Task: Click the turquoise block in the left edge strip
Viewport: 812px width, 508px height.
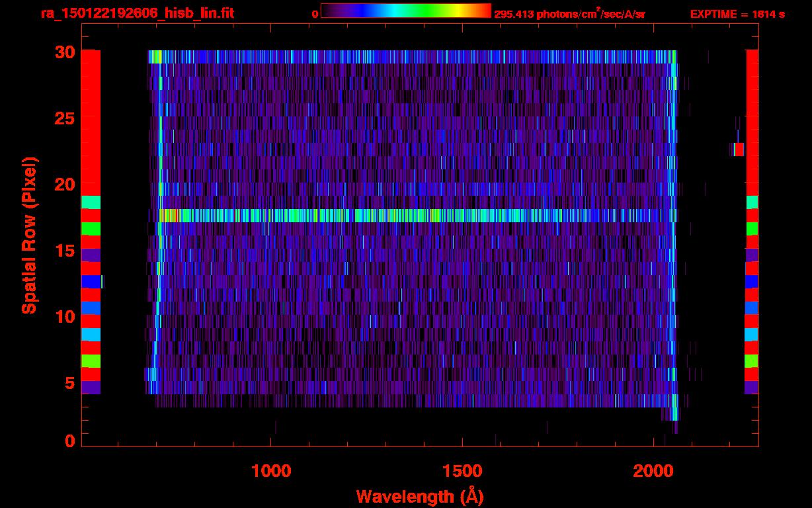Action: coord(91,202)
